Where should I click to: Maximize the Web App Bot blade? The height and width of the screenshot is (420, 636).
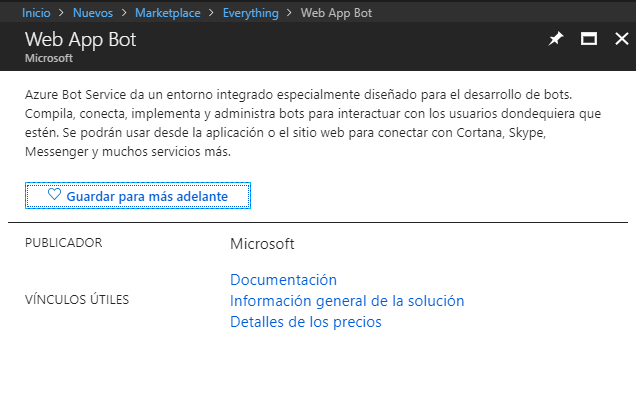[589, 39]
